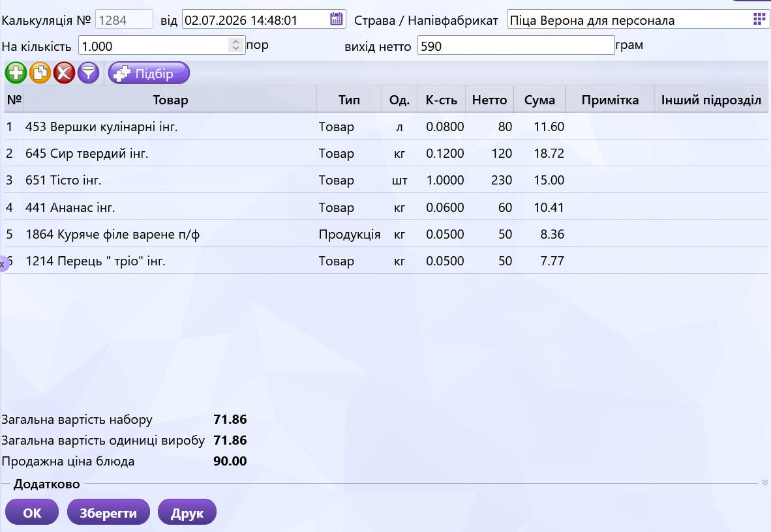
Task: Click Загальна вартість одиниці виробу value
Action: [230, 439]
